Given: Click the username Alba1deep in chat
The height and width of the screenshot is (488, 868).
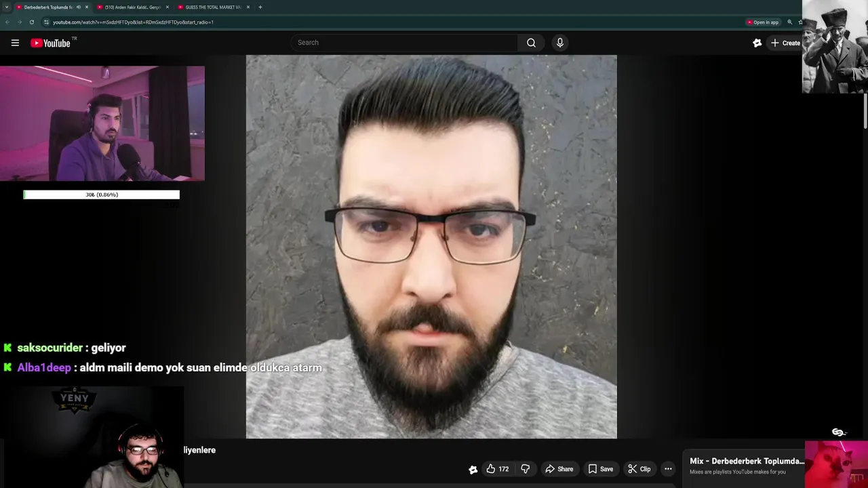Looking at the screenshot, I should click(44, 367).
